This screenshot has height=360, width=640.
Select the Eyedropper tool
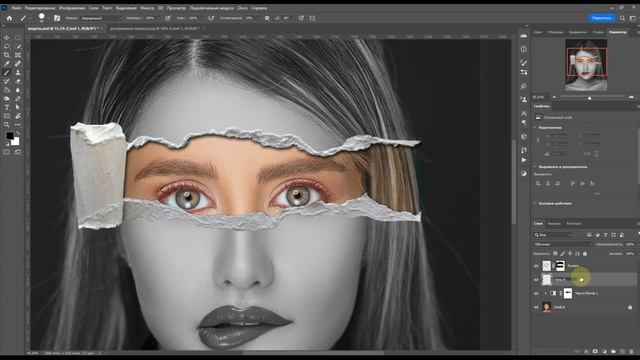7,64
